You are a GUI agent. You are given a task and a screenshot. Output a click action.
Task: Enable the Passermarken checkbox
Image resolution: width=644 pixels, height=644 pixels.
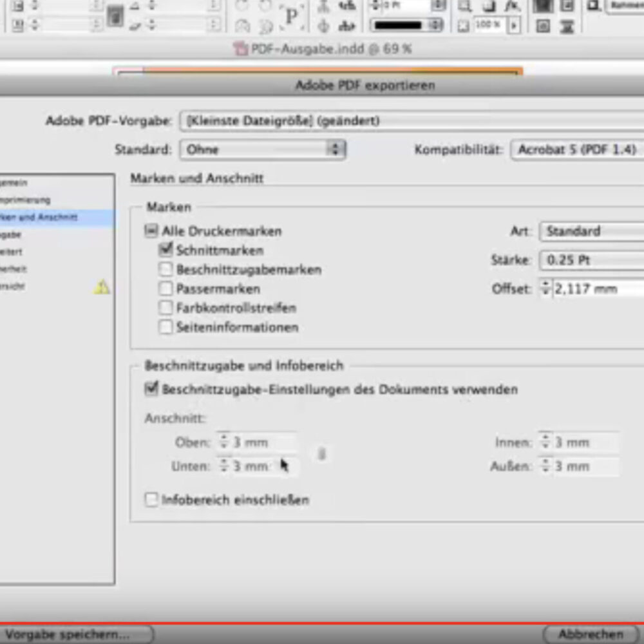tap(166, 289)
